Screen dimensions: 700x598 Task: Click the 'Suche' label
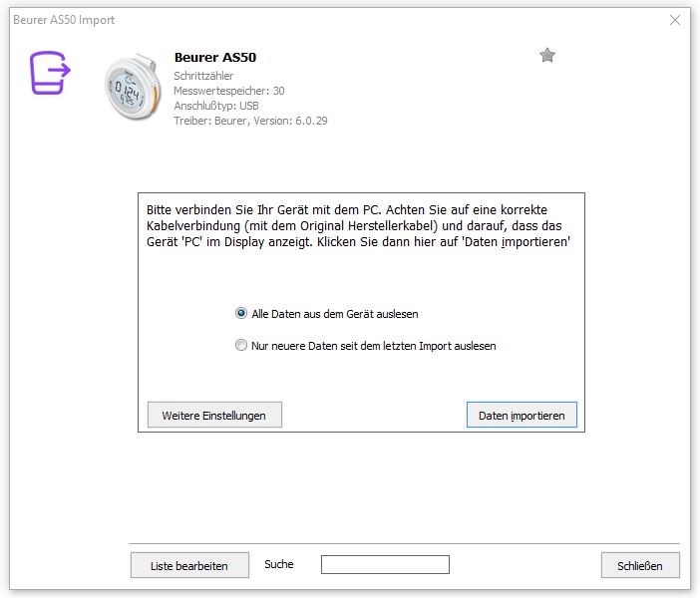pyautogui.click(x=278, y=564)
